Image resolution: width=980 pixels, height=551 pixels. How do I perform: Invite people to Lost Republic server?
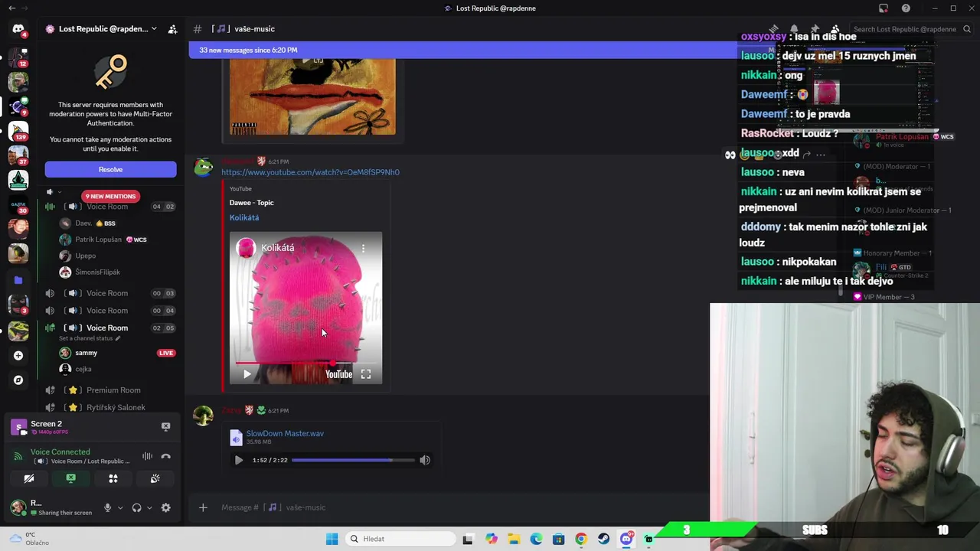coord(172,29)
